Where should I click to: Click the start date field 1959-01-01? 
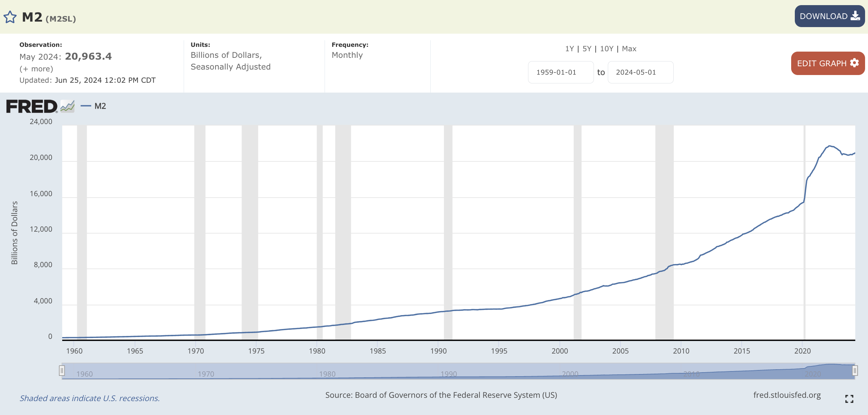560,72
